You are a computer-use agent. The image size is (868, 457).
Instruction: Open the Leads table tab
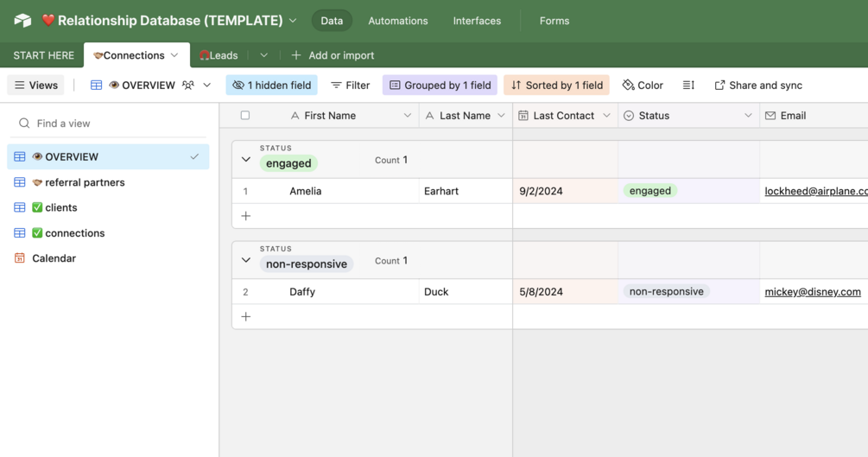point(219,55)
